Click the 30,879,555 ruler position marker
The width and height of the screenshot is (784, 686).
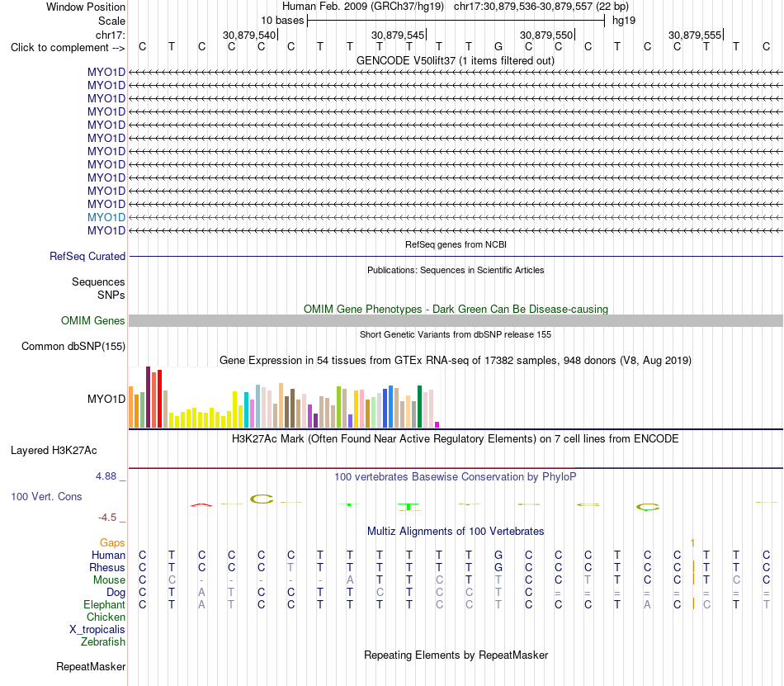695,35
